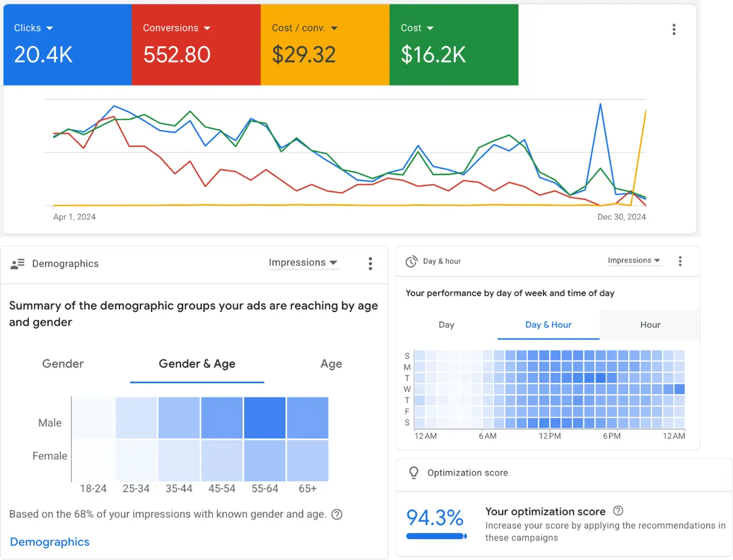
Task: Select the Day tab
Action: (446, 324)
